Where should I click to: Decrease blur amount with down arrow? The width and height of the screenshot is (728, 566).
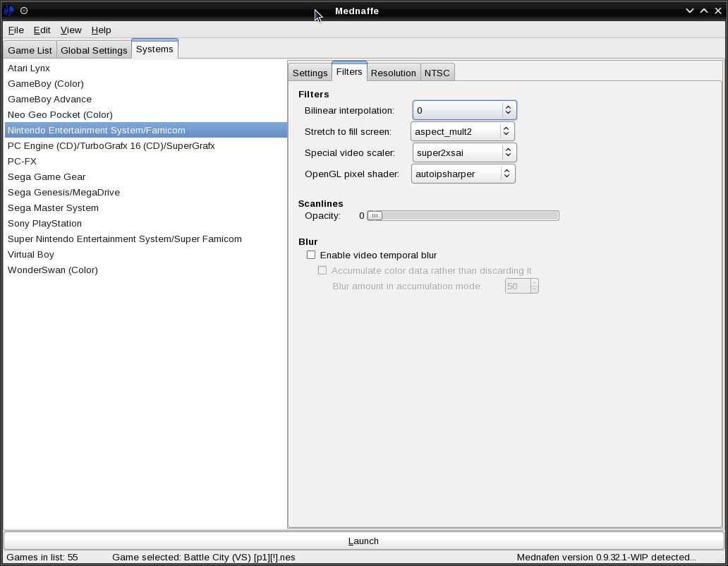click(x=535, y=290)
